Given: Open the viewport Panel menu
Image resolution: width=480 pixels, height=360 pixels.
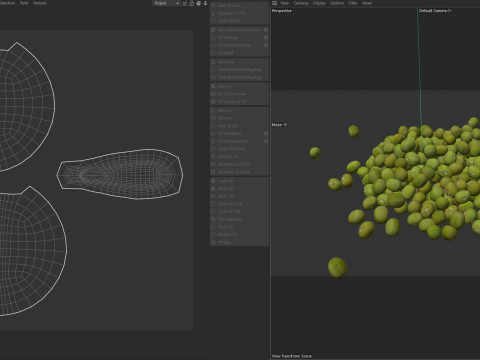Looking at the screenshot, I should (x=367, y=3).
